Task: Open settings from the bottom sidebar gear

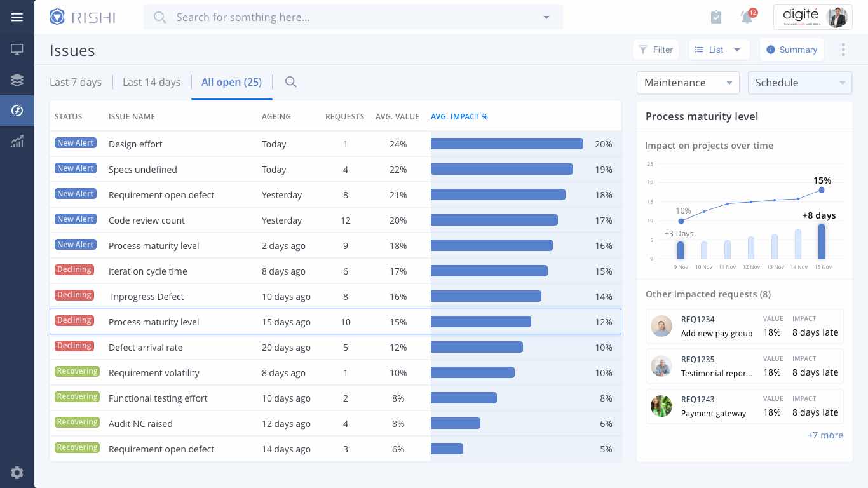Action: (17, 473)
